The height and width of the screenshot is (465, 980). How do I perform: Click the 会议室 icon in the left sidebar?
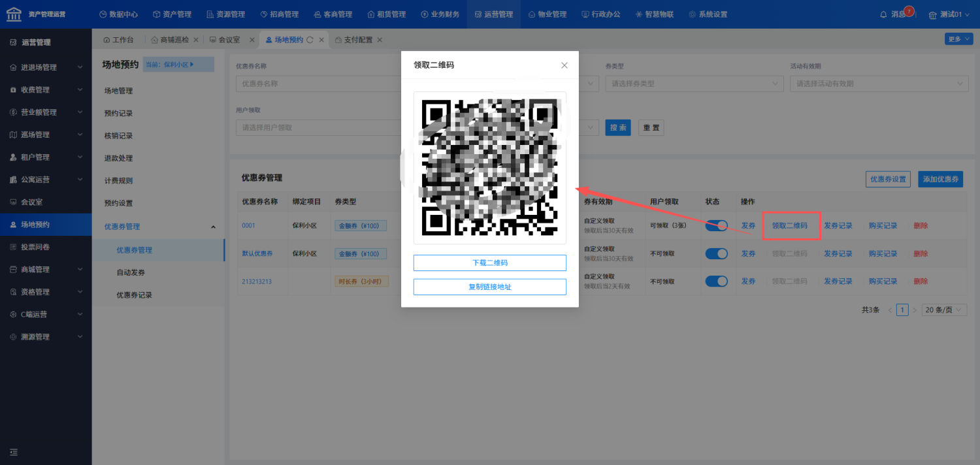click(13, 202)
